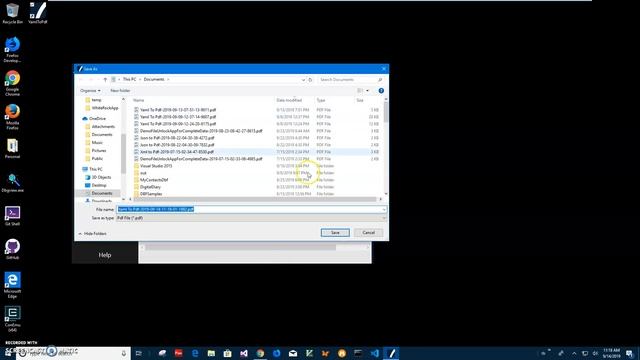This screenshot has width=640, height=360.
Task: Open Microsoft Edge desktop icon
Action: click(12, 285)
